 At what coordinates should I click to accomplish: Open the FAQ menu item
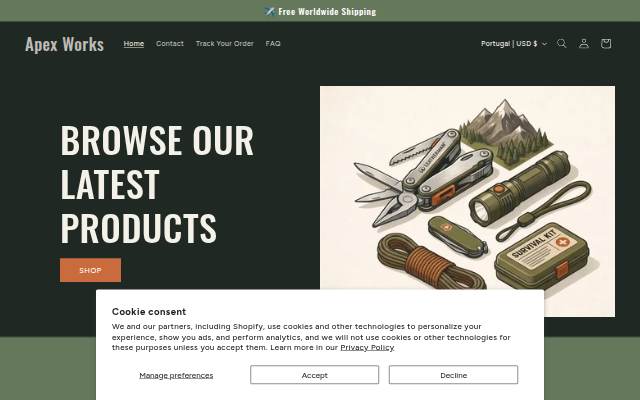click(273, 43)
